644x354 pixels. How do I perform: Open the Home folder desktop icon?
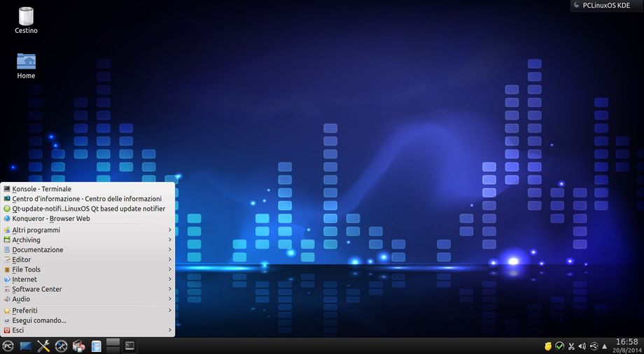click(26, 65)
